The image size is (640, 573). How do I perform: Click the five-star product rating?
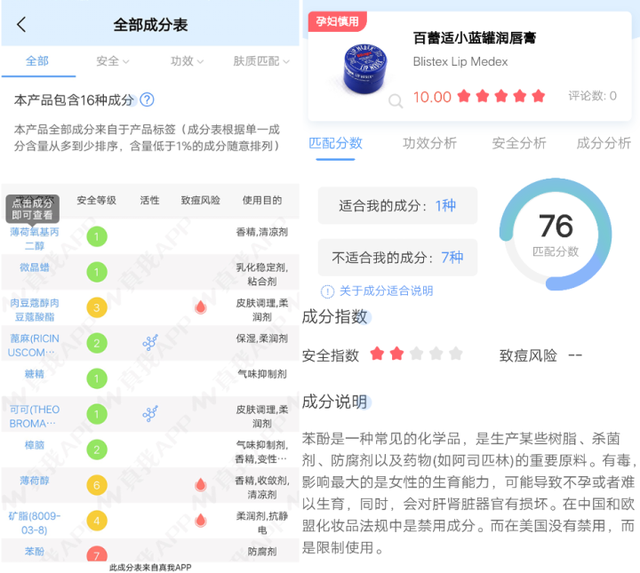tap(501, 96)
